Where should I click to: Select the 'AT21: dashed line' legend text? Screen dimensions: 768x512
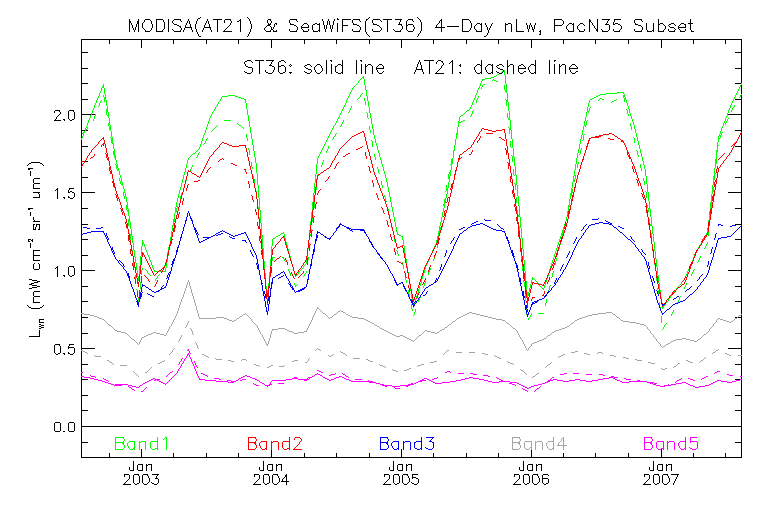click(496, 68)
